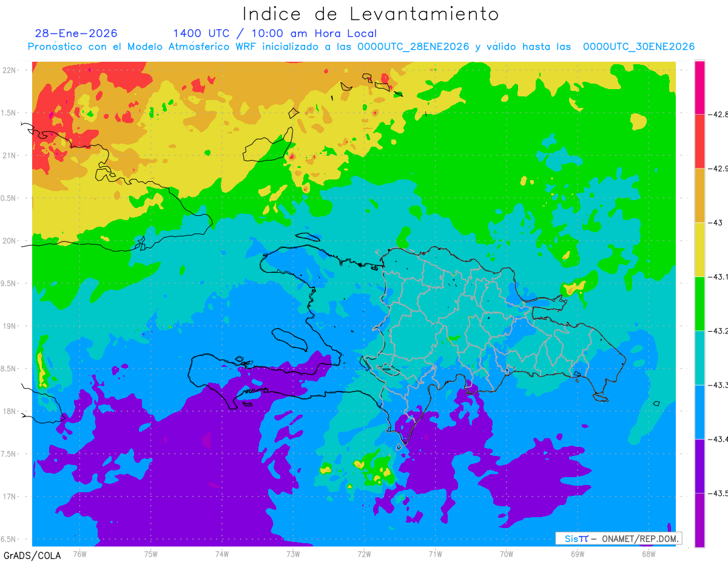This screenshot has width=728, height=562.
Task: Click the '-42.8' legend value
Action: [718, 114]
